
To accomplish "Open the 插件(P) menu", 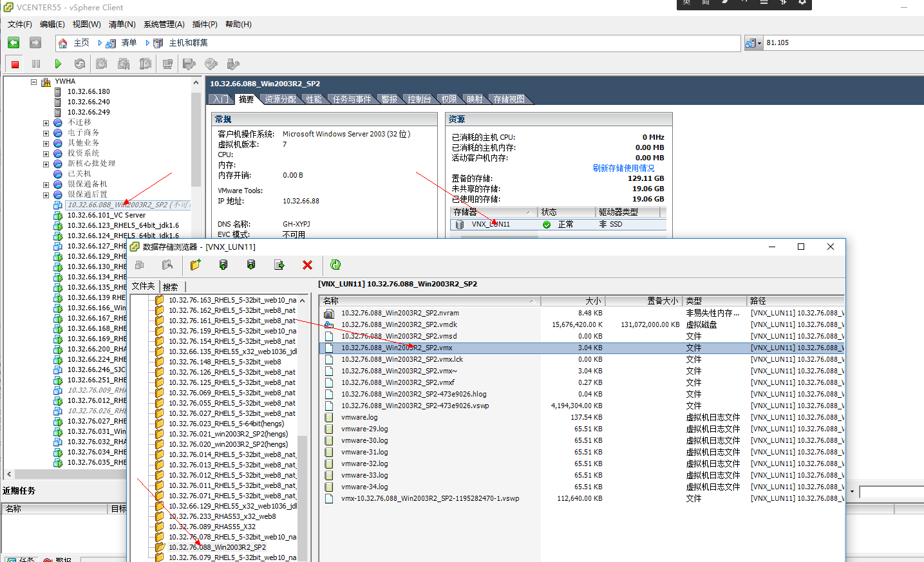I will pyautogui.click(x=205, y=24).
